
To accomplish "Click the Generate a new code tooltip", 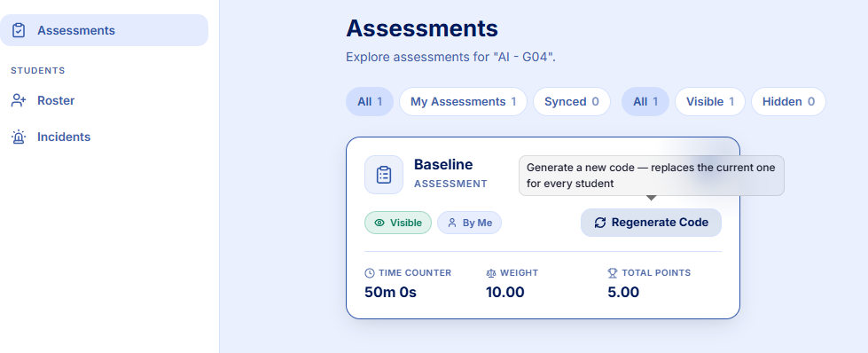I will [x=651, y=175].
